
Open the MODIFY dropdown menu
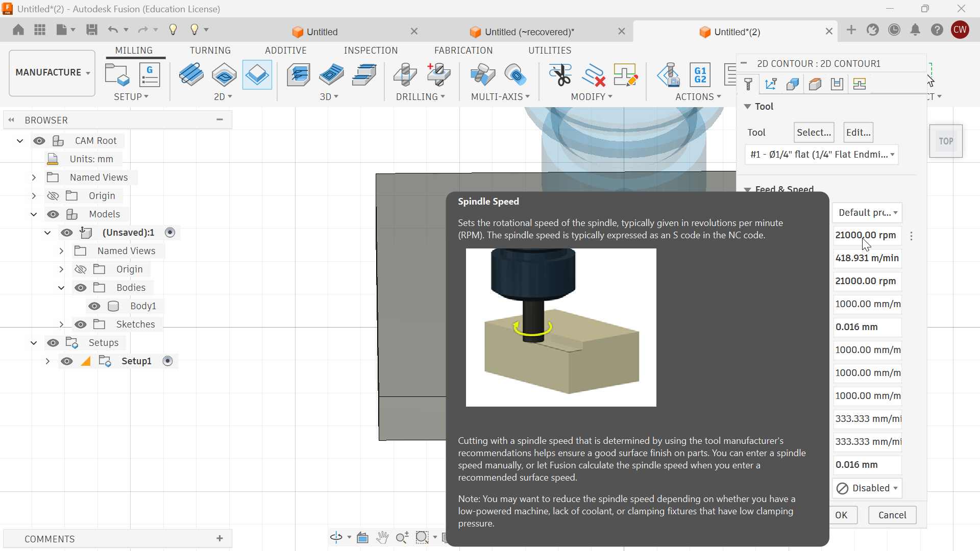point(592,97)
